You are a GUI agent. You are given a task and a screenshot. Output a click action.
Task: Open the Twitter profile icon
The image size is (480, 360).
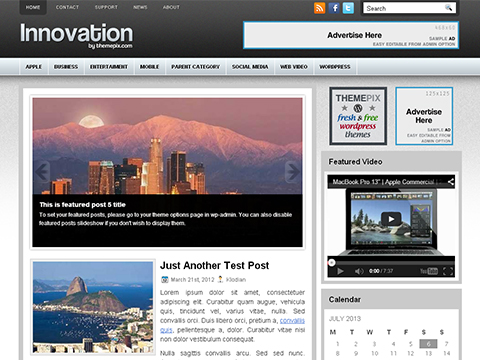pyautogui.click(x=348, y=8)
